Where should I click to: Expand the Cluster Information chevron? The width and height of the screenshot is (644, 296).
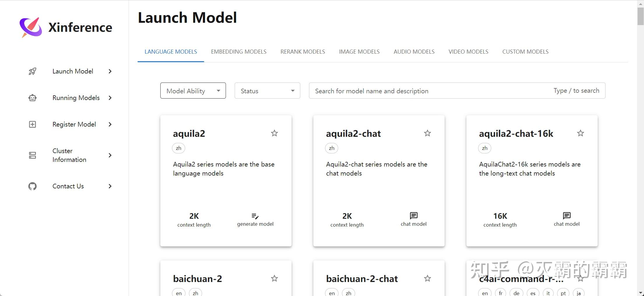110,155
